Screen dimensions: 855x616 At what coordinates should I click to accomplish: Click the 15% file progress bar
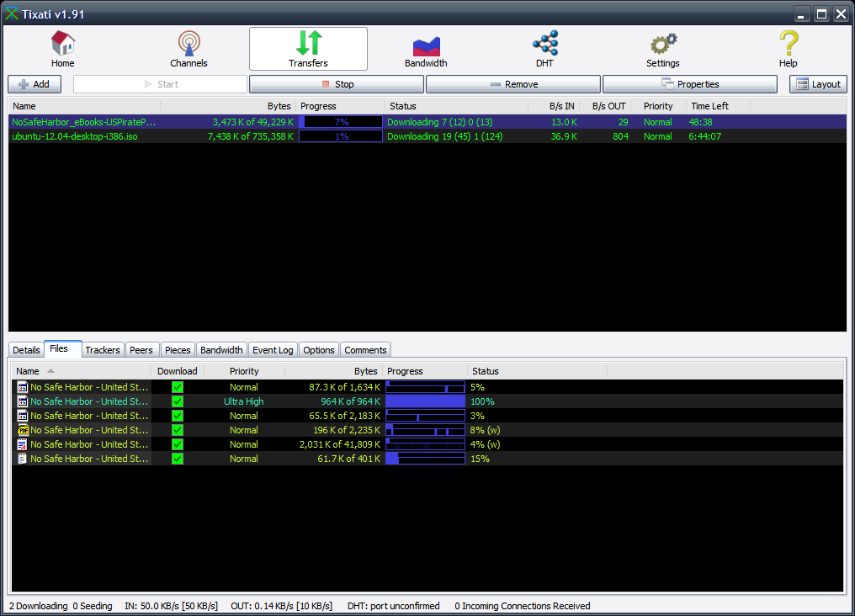pyautogui.click(x=425, y=459)
